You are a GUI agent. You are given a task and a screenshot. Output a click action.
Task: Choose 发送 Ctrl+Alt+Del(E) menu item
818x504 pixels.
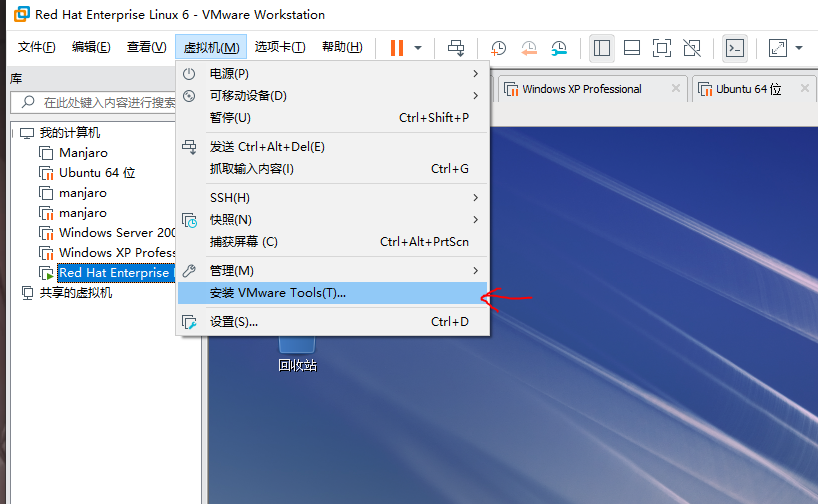click(x=333, y=147)
